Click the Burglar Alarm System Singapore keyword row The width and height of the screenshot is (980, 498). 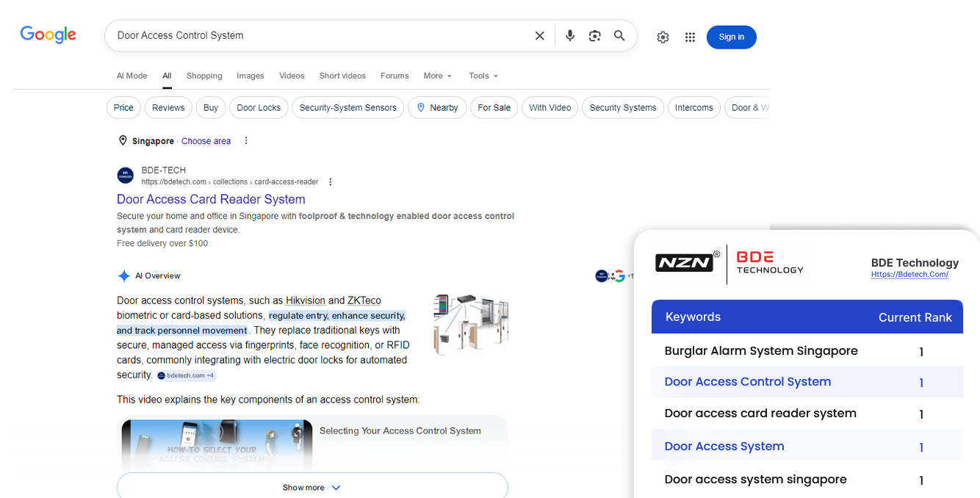pyautogui.click(x=807, y=350)
